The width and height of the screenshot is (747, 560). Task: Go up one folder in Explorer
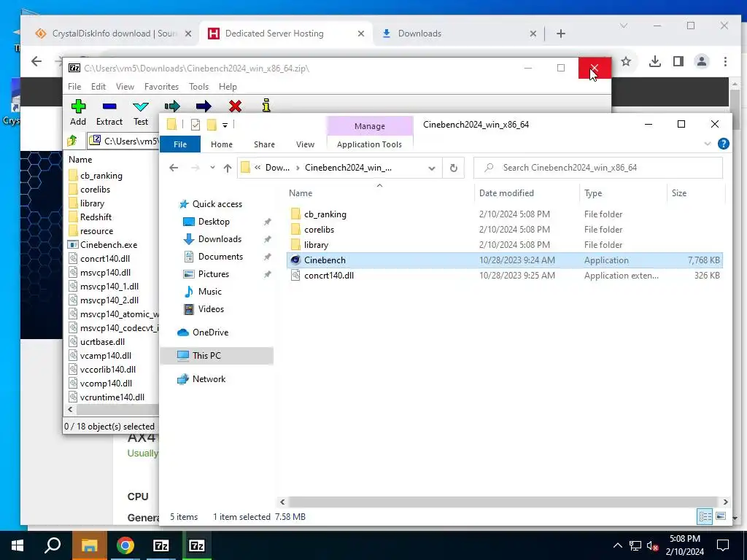[228, 168]
